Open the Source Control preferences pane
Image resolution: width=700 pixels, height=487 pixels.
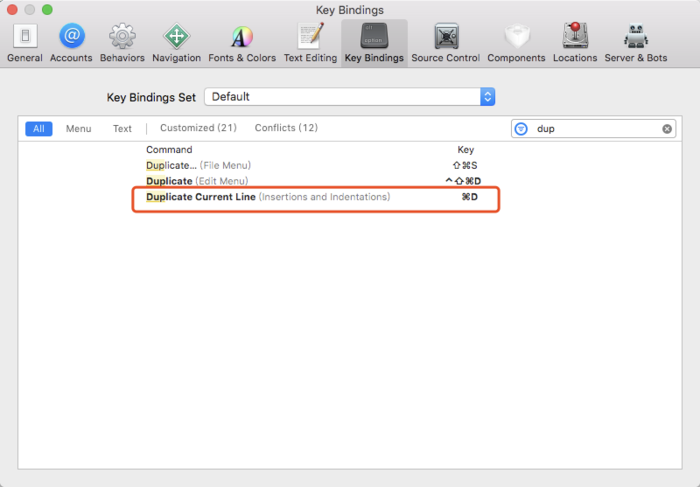point(446,43)
